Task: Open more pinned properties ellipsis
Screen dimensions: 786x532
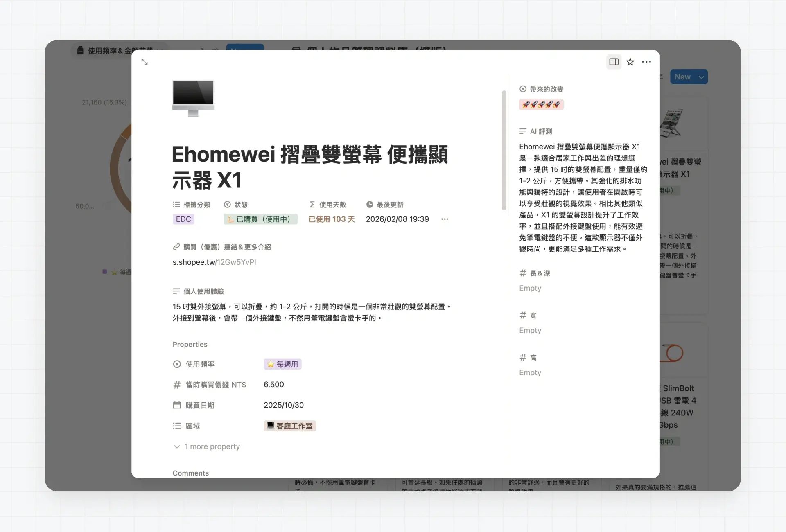Action: point(445,219)
